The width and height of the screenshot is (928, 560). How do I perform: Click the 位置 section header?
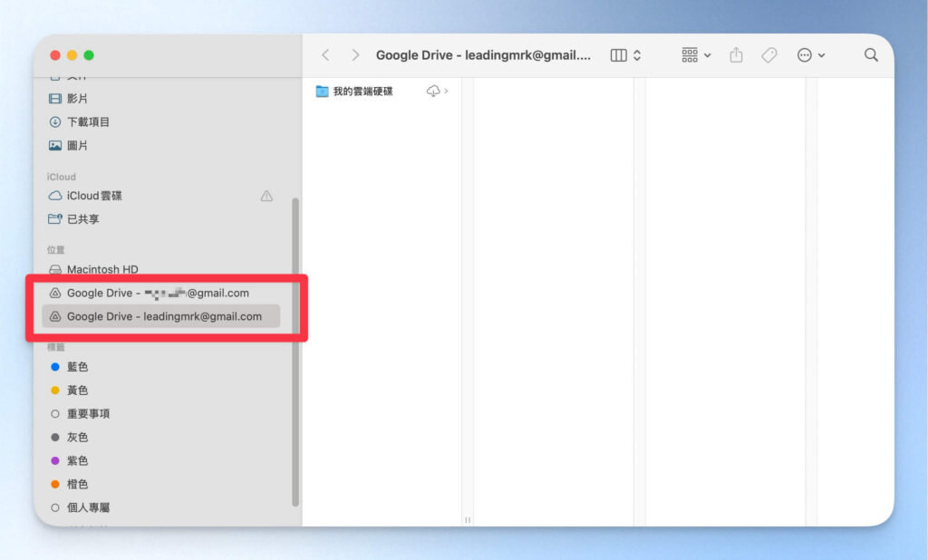(55, 250)
